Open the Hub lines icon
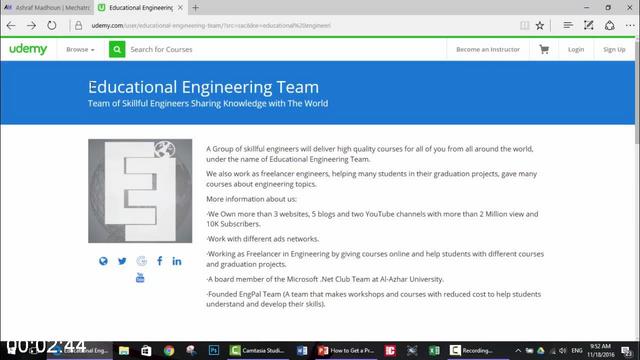Screen dimensions: 640x360 coord(568,25)
